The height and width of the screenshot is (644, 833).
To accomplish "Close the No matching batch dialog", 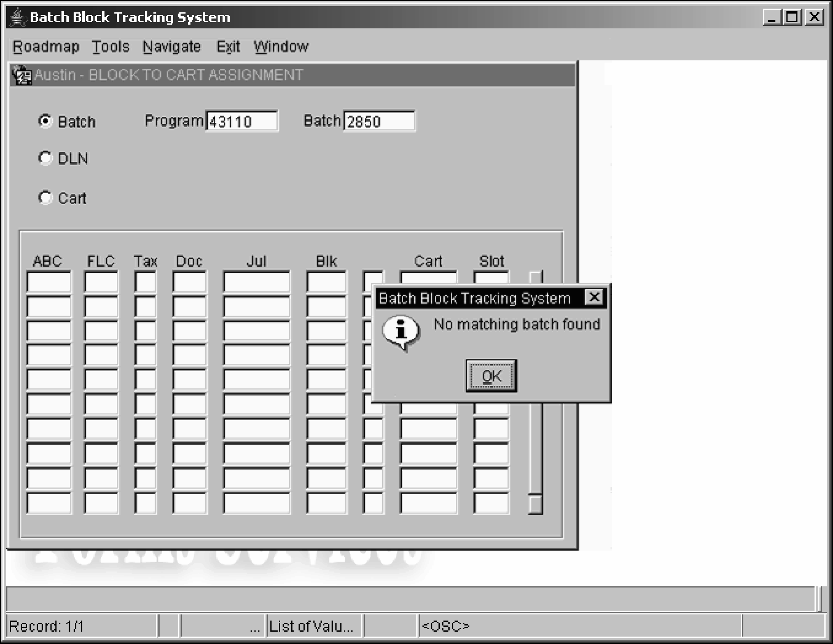I will click(x=594, y=297).
